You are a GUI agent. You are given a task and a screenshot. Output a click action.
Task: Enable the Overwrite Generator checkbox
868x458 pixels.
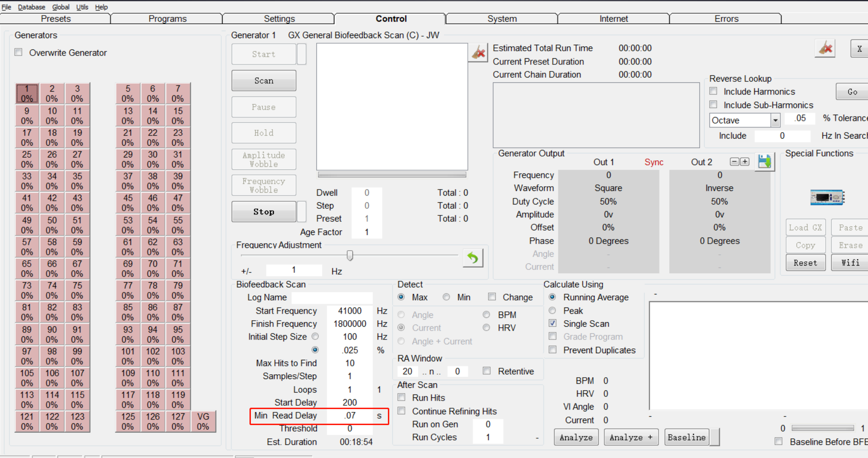19,52
